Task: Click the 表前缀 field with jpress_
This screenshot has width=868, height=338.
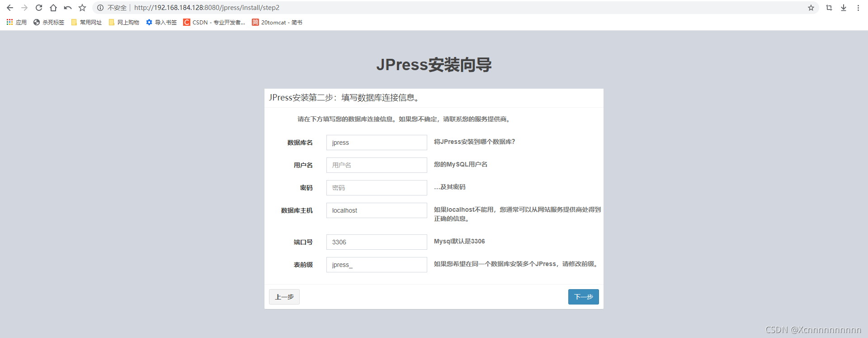Action: tap(377, 265)
